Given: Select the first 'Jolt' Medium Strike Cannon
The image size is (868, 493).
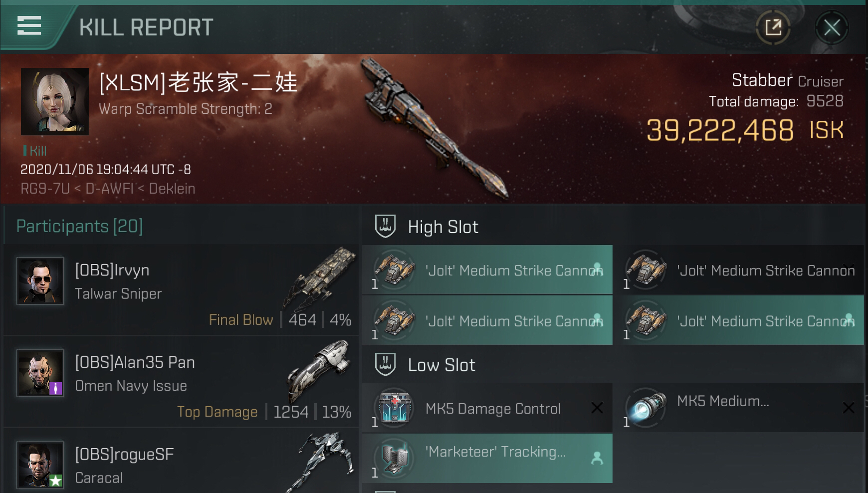Looking at the screenshot, I should pos(487,269).
